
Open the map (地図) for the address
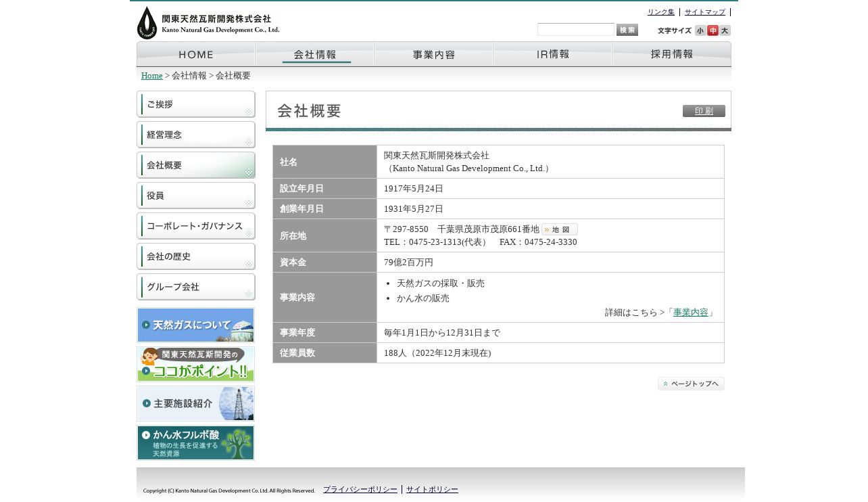pyautogui.click(x=560, y=229)
